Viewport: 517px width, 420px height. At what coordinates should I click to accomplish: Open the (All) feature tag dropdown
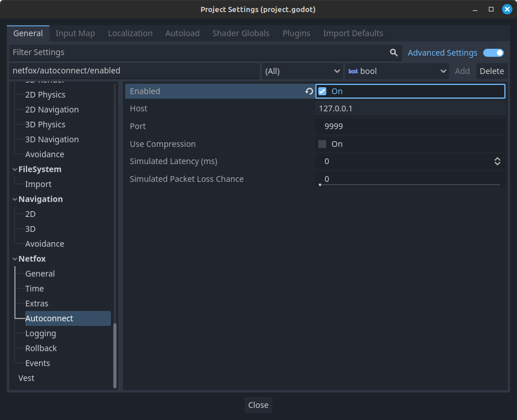pos(302,71)
